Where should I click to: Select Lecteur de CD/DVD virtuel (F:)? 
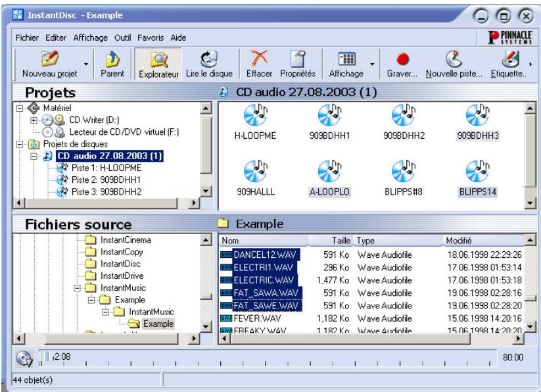click(x=124, y=132)
